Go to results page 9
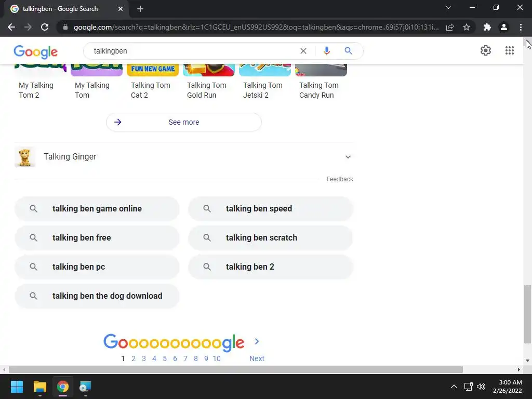532x399 pixels. point(206,358)
